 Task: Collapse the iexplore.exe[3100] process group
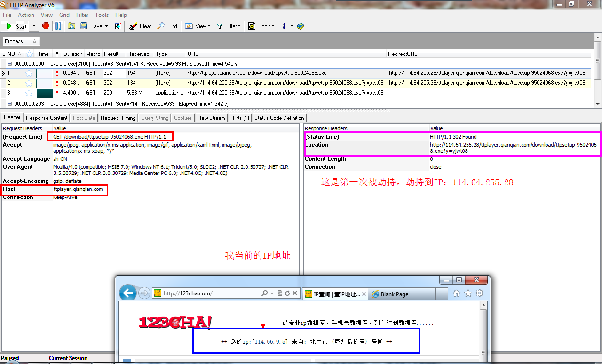point(9,64)
